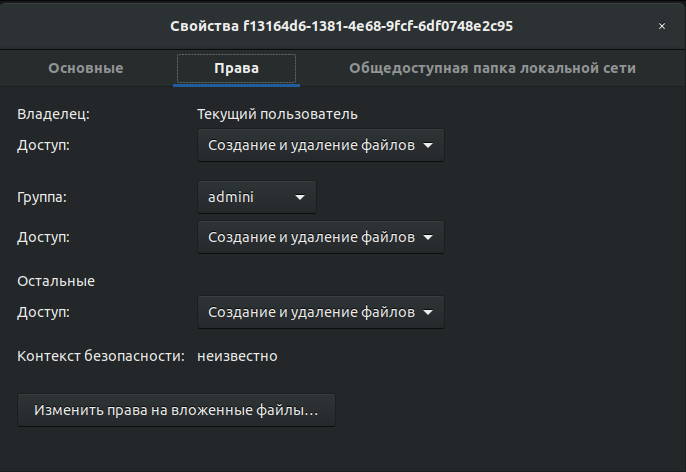Image resolution: width=686 pixels, height=472 pixels.
Task: Click the arrow icon on the Остальные access dropdown
Action: [x=428, y=312]
